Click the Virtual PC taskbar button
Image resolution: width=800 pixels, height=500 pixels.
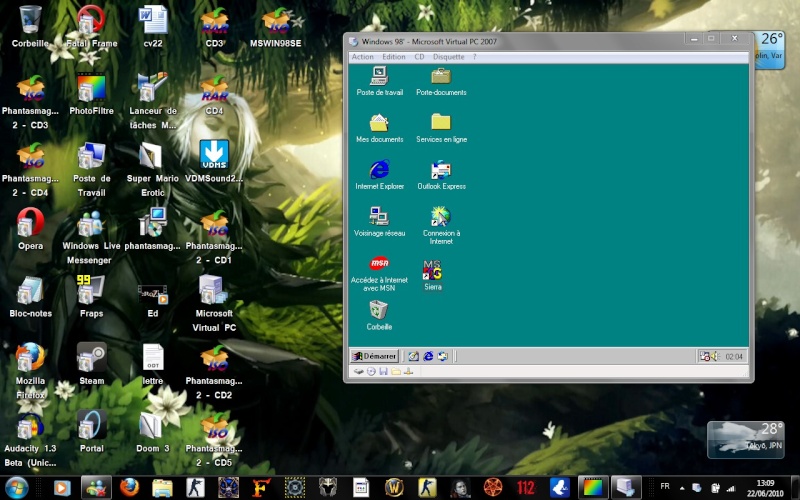[626, 488]
